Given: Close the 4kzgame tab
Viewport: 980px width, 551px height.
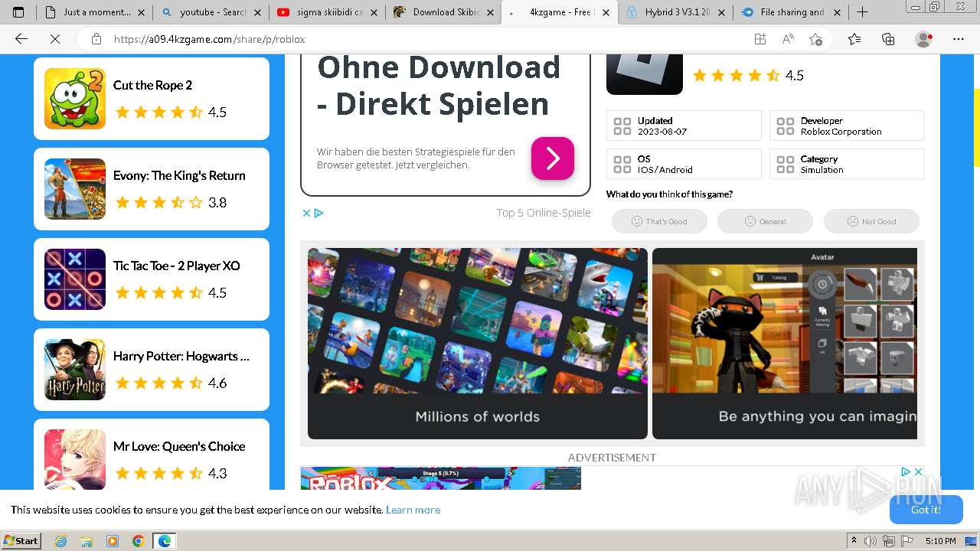Looking at the screenshot, I should pos(606,12).
